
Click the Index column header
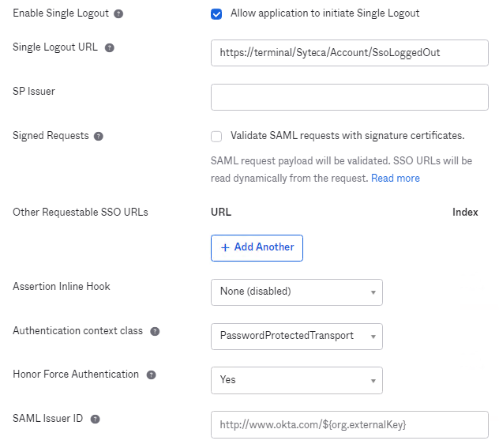click(465, 213)
